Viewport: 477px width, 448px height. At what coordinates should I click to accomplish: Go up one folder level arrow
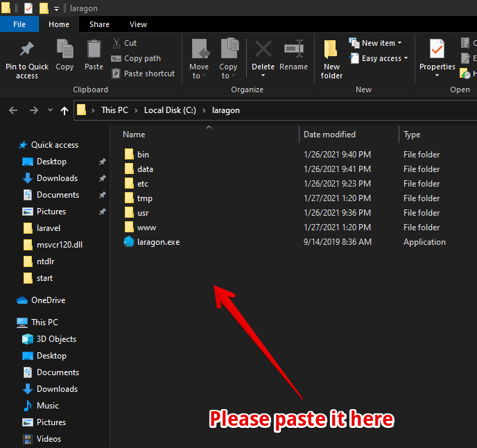coord(64,110)
